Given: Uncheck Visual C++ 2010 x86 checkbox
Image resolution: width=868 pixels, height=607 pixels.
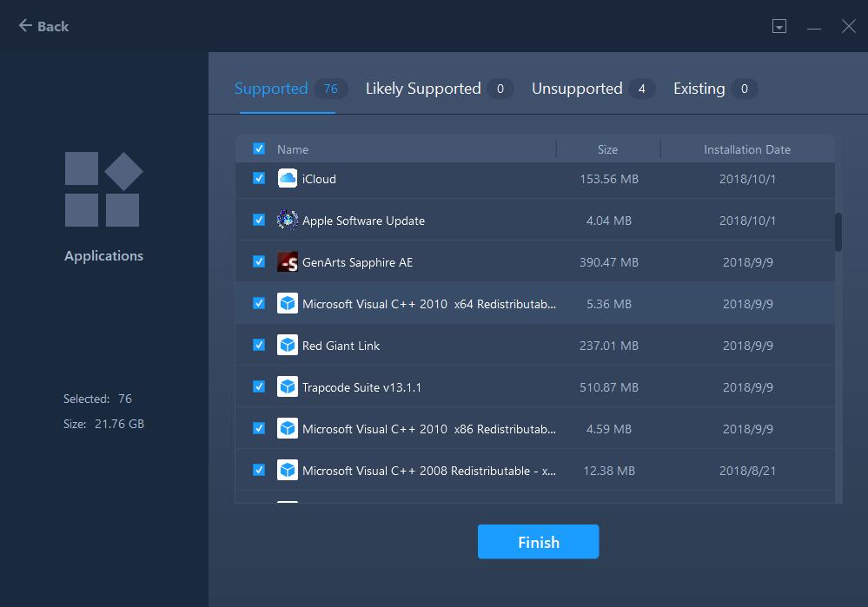Looking at the screenshot, I should 259,428.
